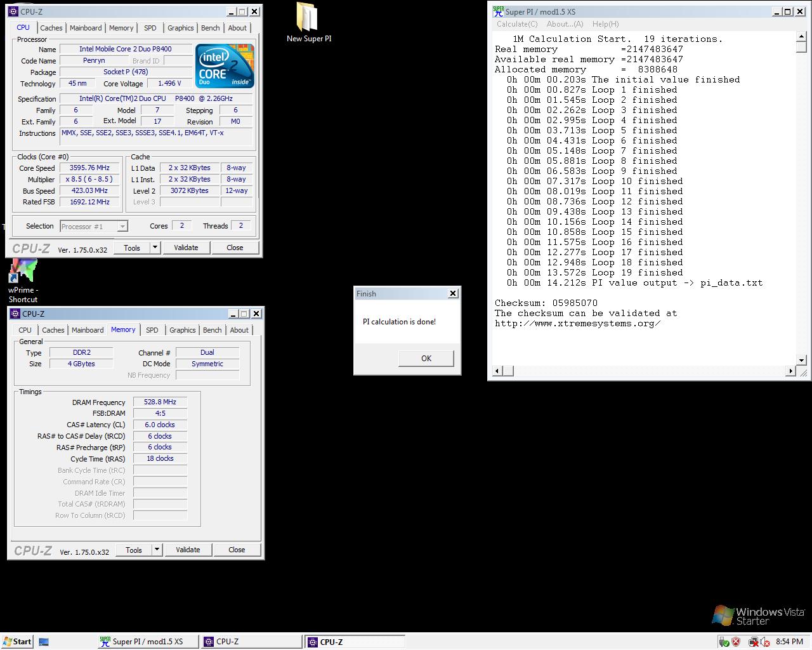The height and width of the screenshot is (650, 812).
Task: Click the show desktop quick launch icon
Action: 44,642
